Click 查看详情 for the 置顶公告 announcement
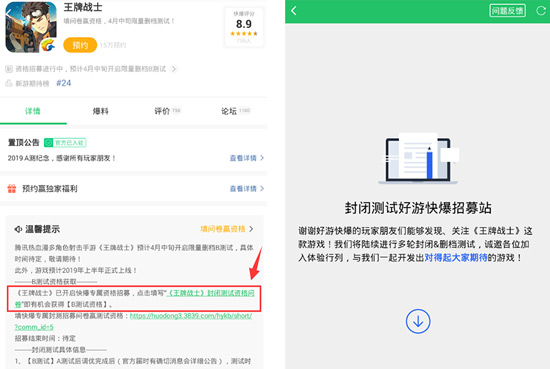Screen dimensions: 550x369 point(247,158)
